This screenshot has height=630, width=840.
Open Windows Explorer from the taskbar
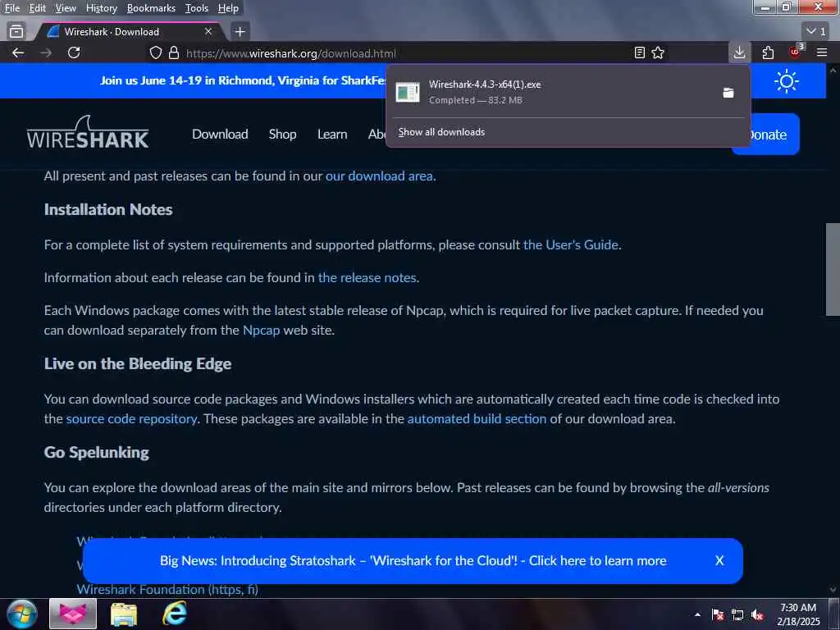(x=124, y=614)
